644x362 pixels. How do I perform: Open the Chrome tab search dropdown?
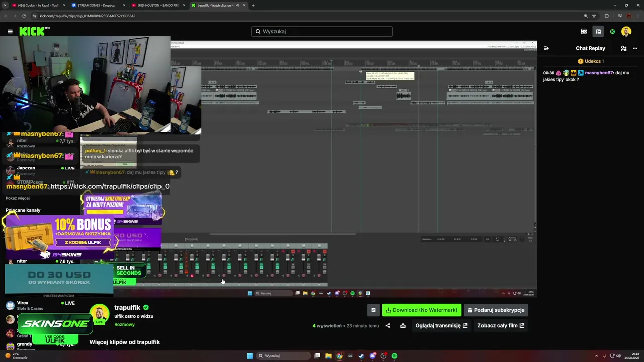click(x=5, y=5)
